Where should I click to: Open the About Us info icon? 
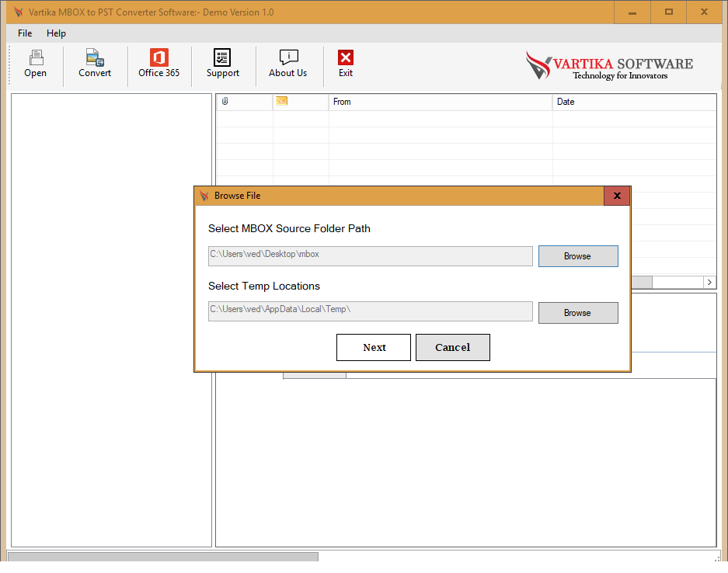tap(287, 64)
